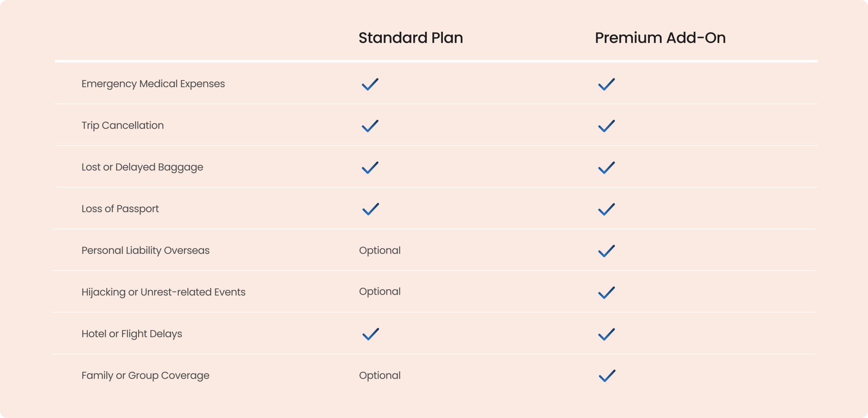Select the Standard Plan column header
The width and height of the screenshot is (868, 418).
pyautogui.click(x=411, y=38)
